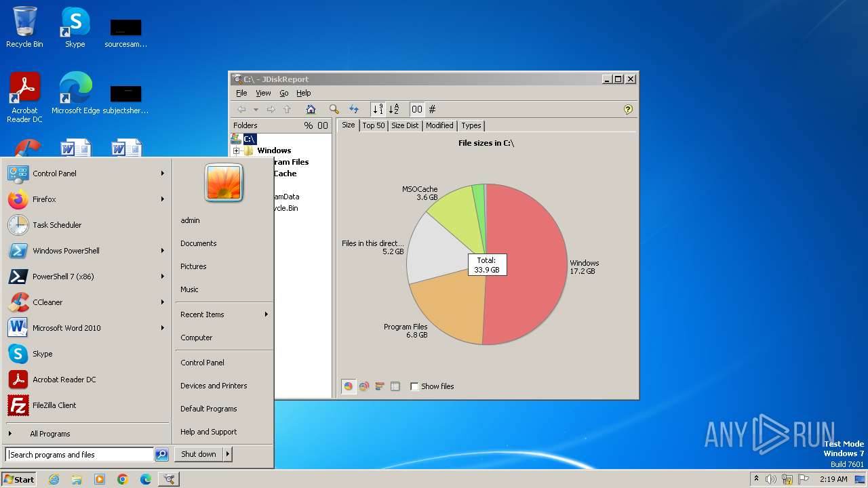
Task: Toggle alphabetical A-Z sort button
Action: pyautogui.click(x=393, y=109)
